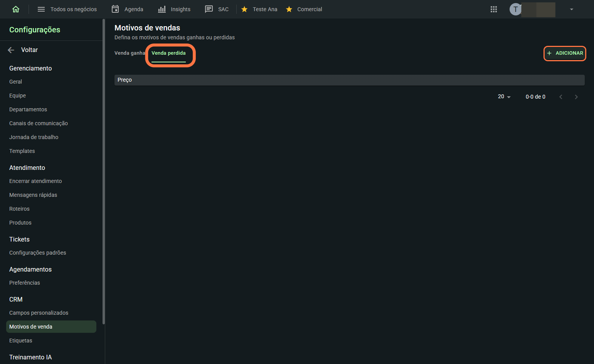Go back with the Voltar label
The image size is (594, 364).
point(29,50)
